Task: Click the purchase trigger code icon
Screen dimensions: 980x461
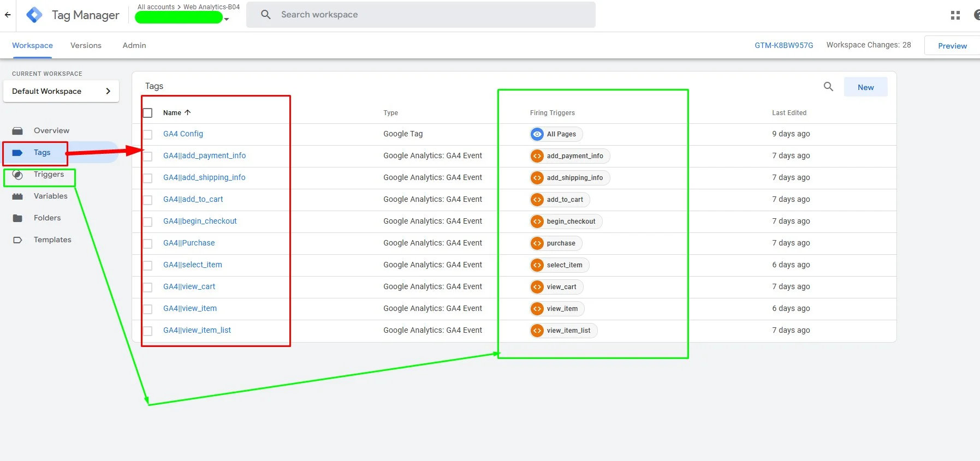Action: [x=537, y=243]
